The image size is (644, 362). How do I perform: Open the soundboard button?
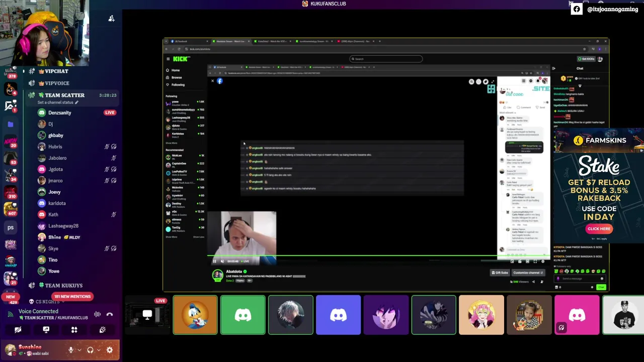tap(102, 330)
